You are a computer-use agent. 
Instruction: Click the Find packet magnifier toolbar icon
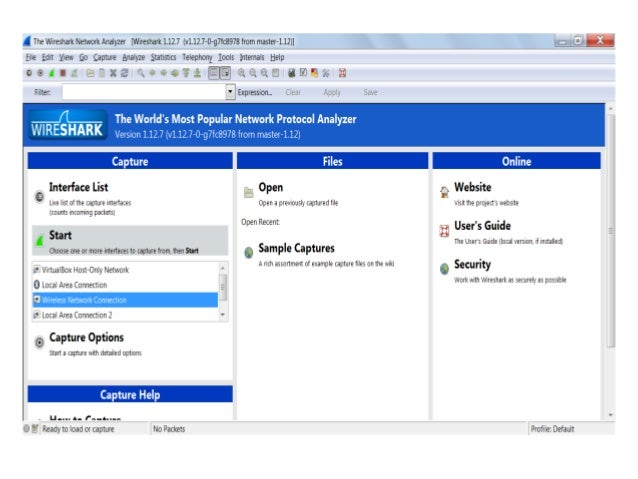(141, 73)
